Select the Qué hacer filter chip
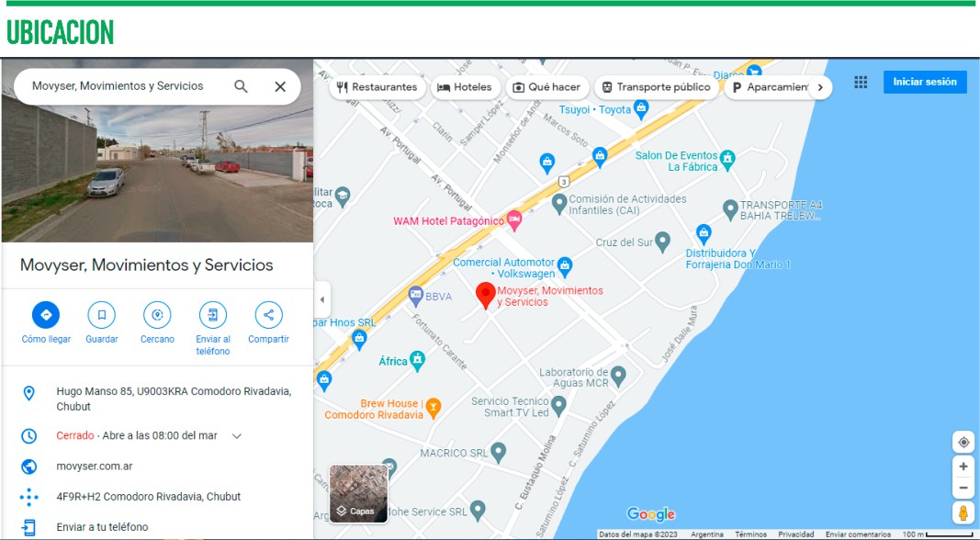 (x=546, y=87)
